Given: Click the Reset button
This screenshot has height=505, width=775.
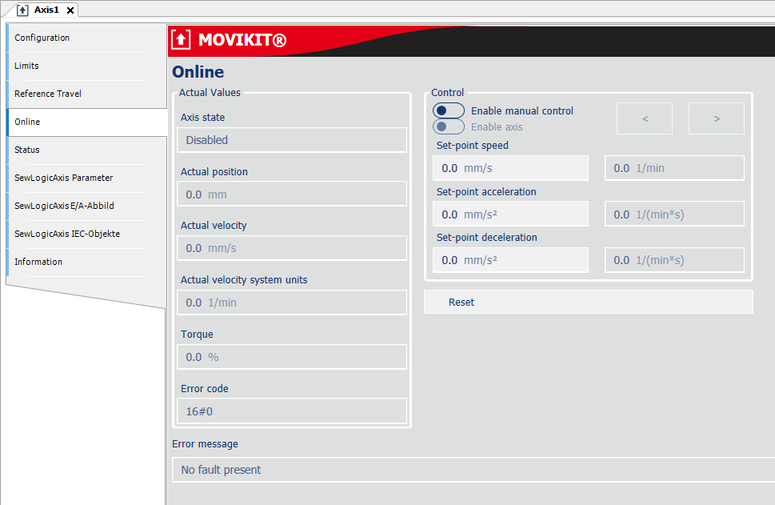Looking at the screenshot, I should tap(588, 302).
